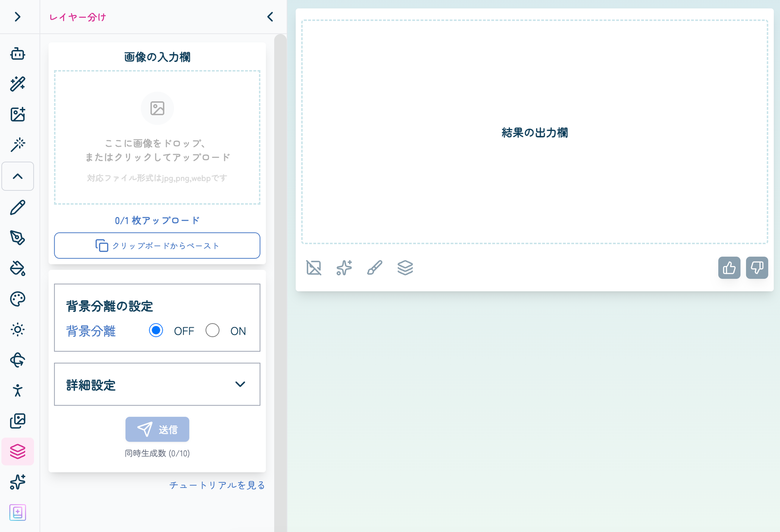Click the crossed-out image icon below output

pos(314,268)
